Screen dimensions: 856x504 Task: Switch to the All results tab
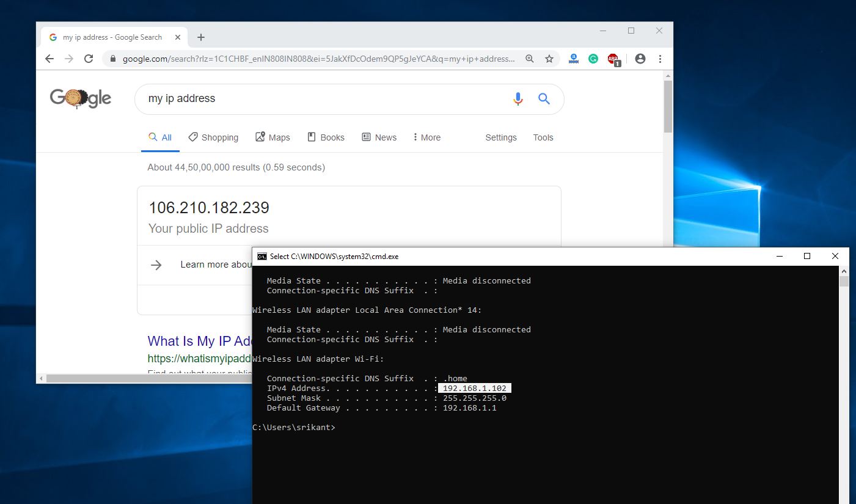160,137
